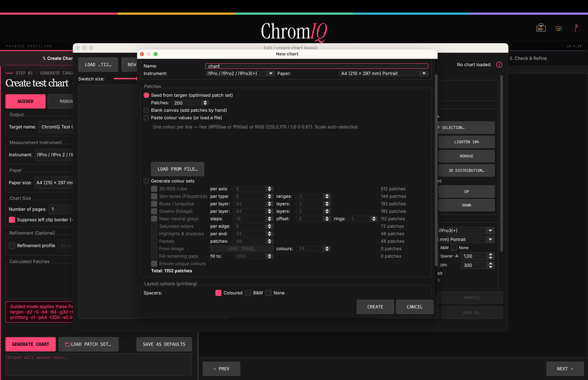
Task: Click the DOWN button
Action: pyautogui.click(x=466, y=205)
